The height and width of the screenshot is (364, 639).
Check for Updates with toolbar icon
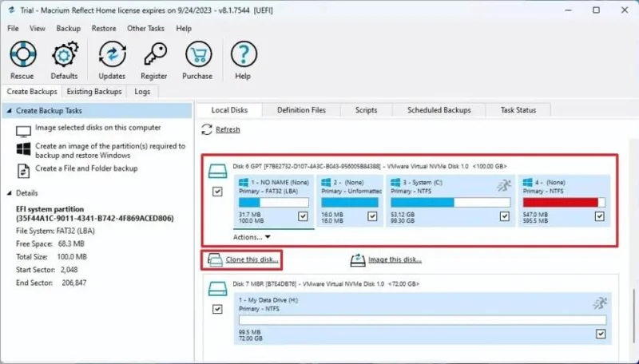pos(112,54)
